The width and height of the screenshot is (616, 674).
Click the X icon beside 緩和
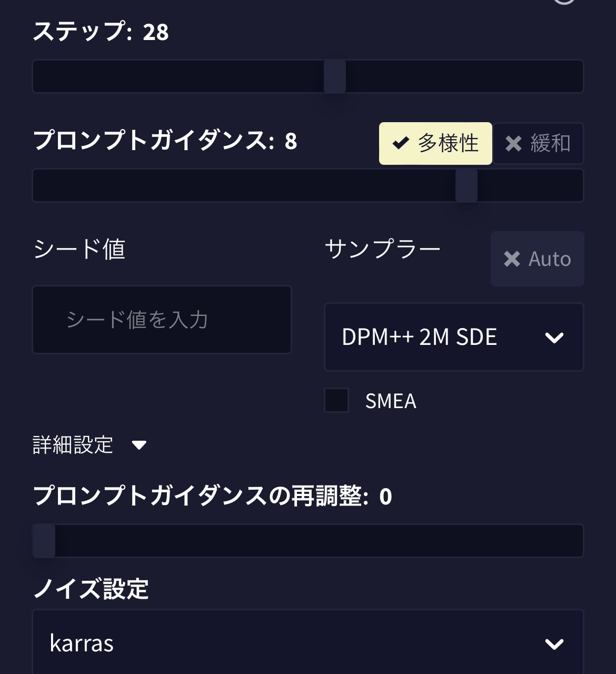(513, 144)
